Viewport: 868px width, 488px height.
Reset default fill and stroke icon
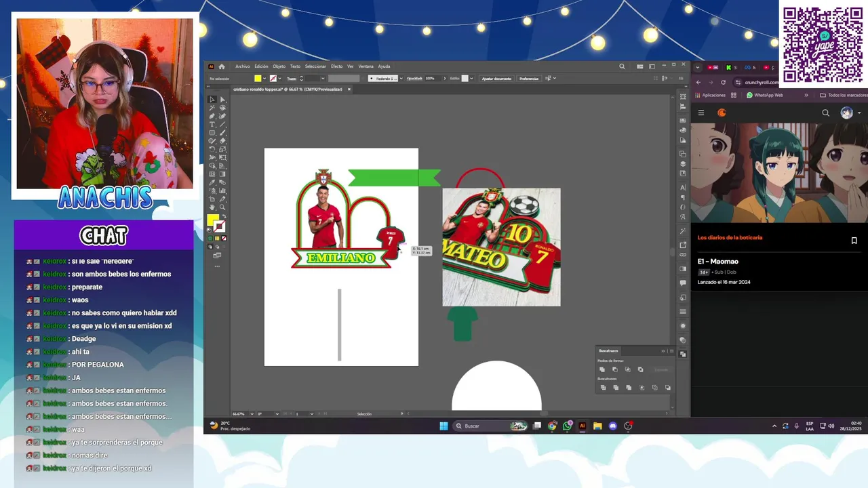point(210,228)
